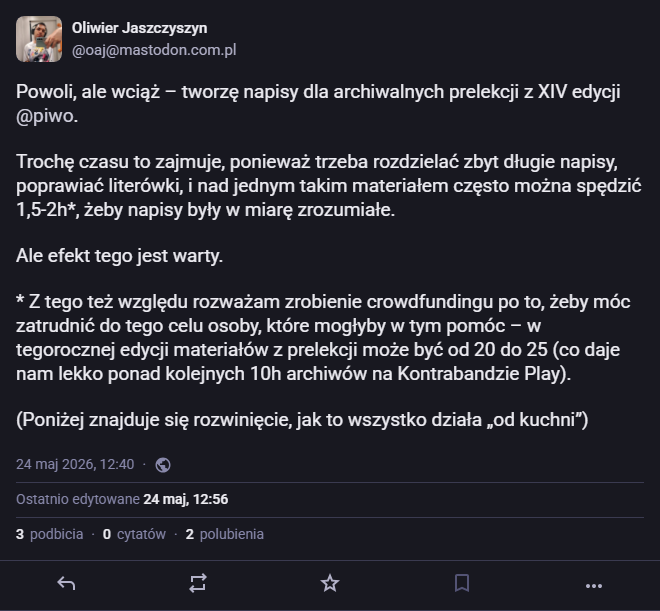Open the three-dots more options menu
This screenshot has width=660, height=611.
pos(594,585)
